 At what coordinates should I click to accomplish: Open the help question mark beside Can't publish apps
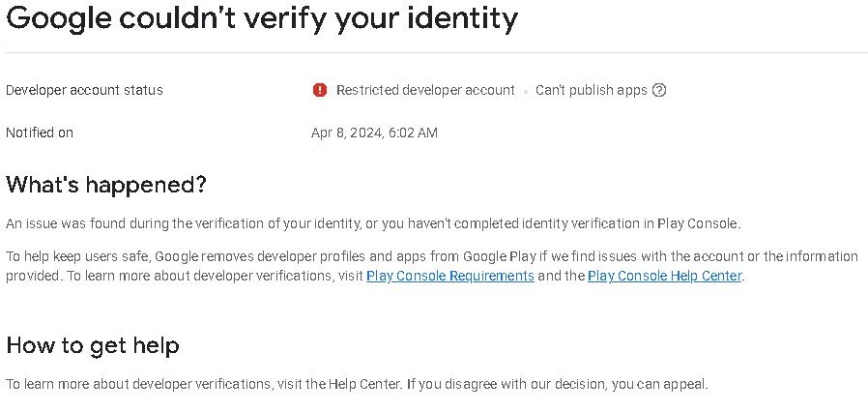coord(659,90)
